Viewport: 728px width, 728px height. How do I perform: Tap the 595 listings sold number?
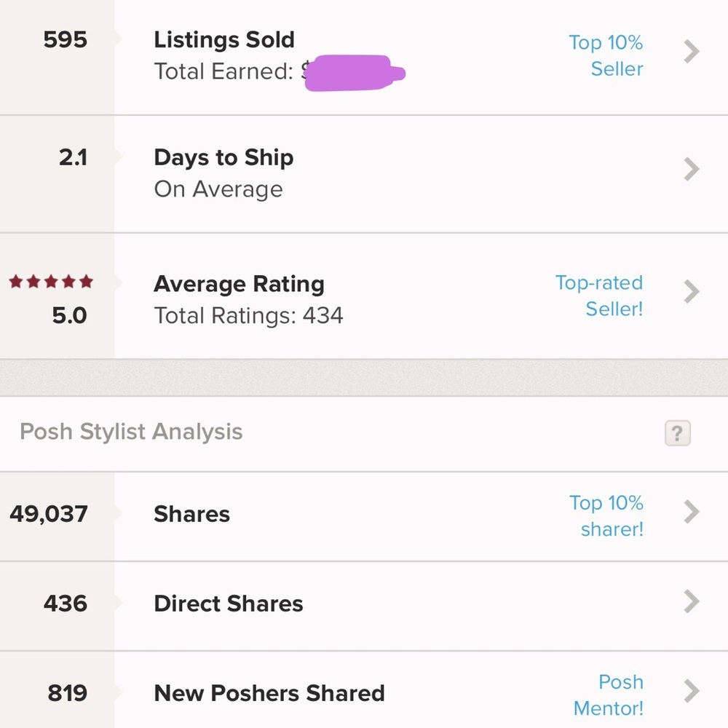[65, 39]
